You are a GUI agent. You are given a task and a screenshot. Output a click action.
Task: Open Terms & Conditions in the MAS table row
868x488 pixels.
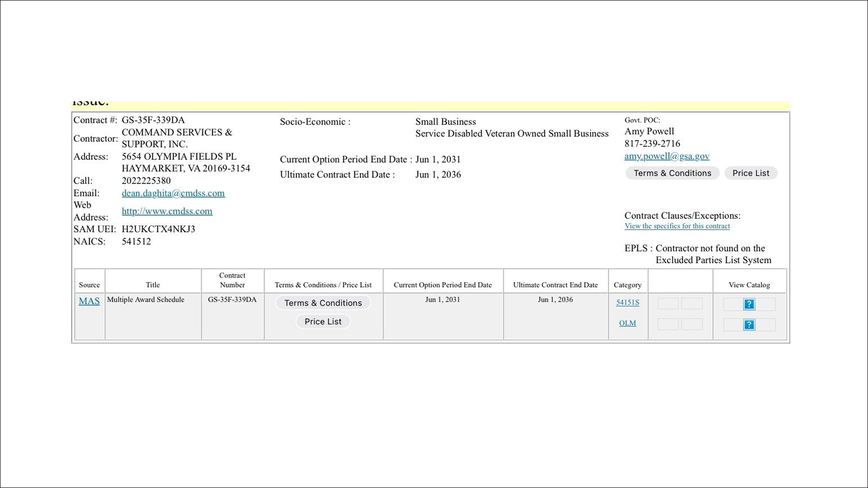[x=323, y=303]
